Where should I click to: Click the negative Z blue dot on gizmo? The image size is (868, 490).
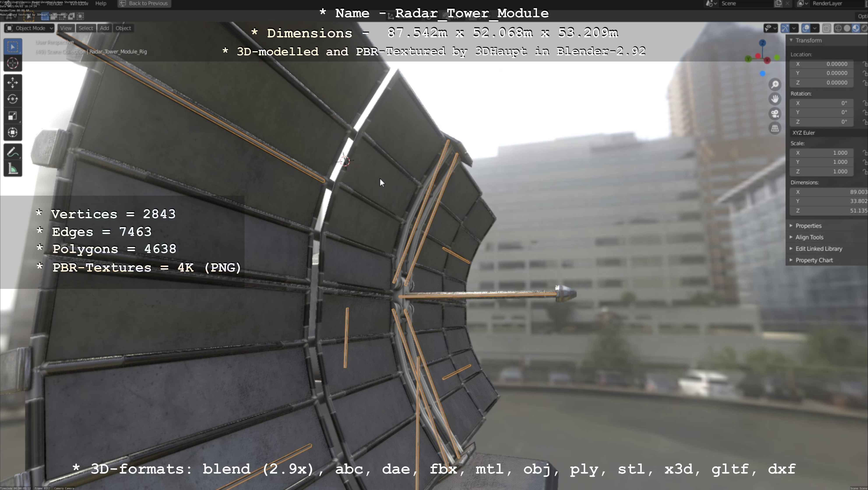[x=762, y=73]
